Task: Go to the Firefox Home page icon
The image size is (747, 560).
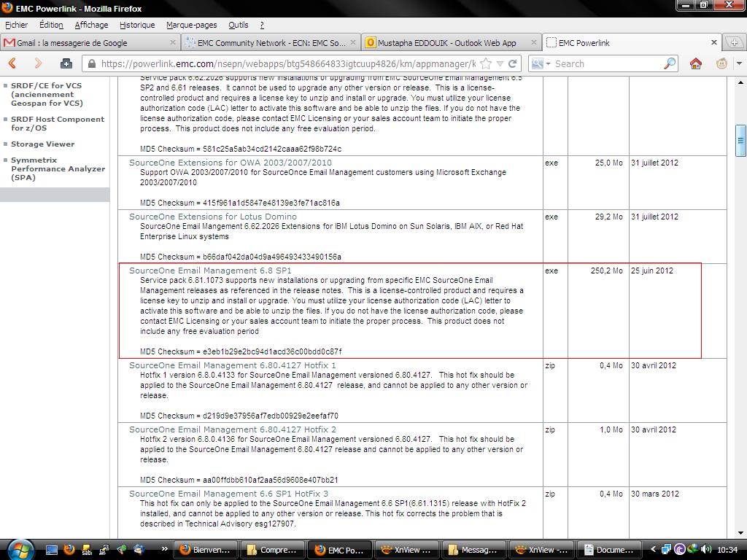Action: pos(695,63)
